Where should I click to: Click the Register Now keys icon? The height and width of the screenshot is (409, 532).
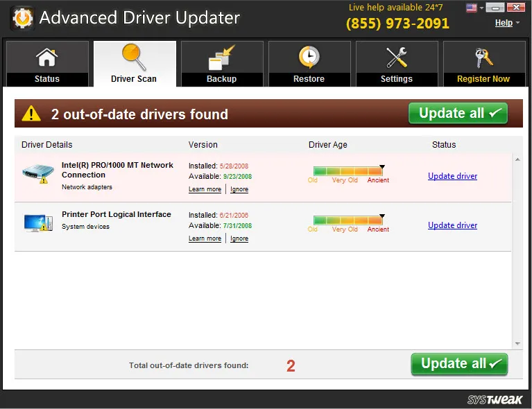pos(483,58)
